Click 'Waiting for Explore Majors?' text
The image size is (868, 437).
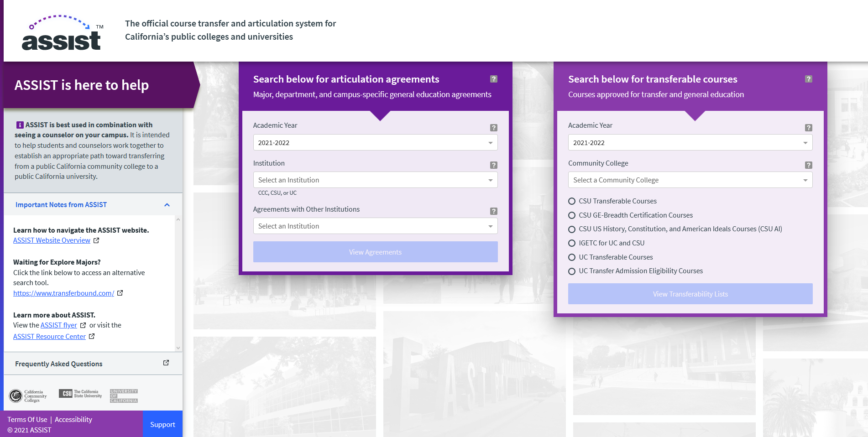tap(57, 262)
